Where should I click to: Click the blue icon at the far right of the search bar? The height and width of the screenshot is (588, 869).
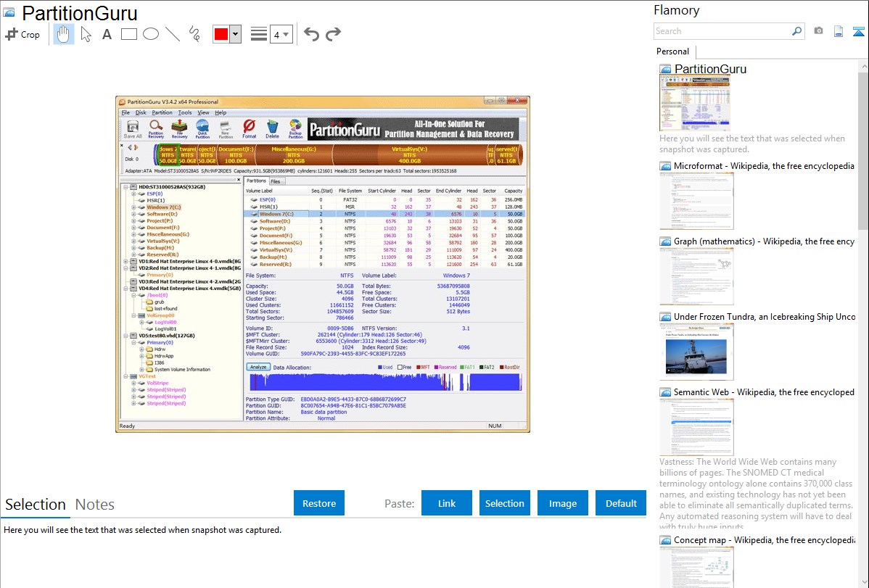(x=858, y=31)
